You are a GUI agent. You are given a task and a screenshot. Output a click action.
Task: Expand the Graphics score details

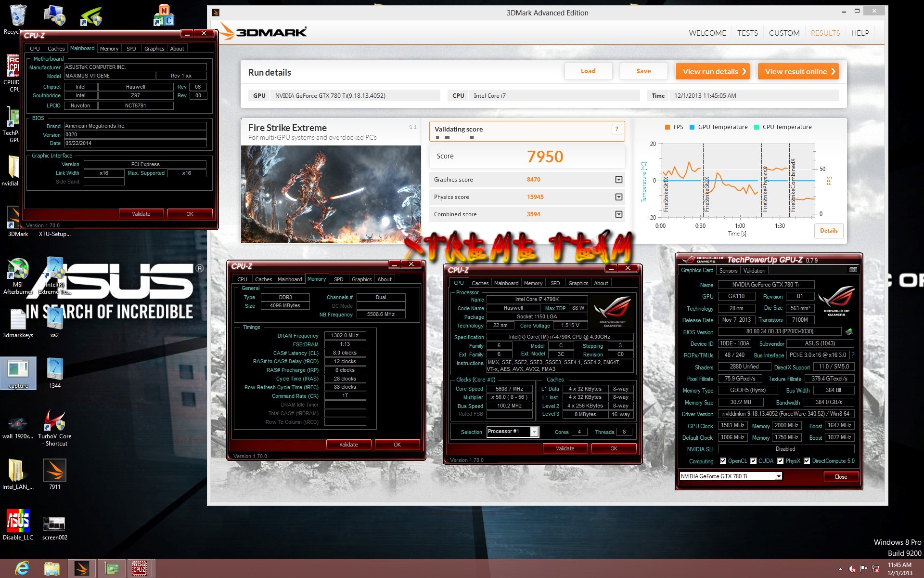pyautogui.click(x=619, y=180)
